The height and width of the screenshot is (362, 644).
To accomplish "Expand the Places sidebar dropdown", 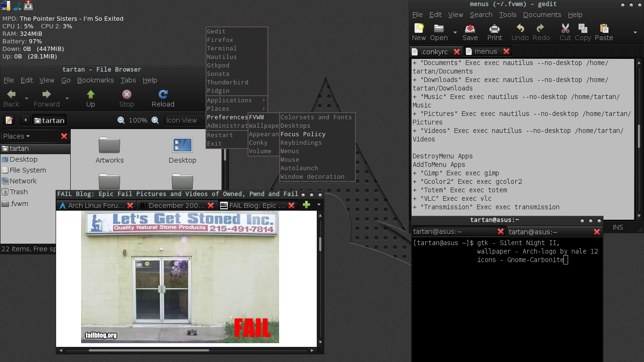I will [17, 136].
